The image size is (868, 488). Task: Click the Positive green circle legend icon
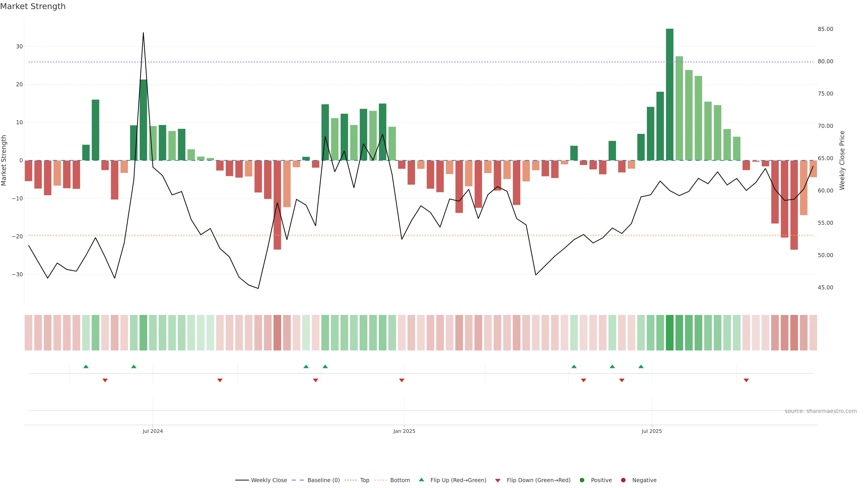582,480
